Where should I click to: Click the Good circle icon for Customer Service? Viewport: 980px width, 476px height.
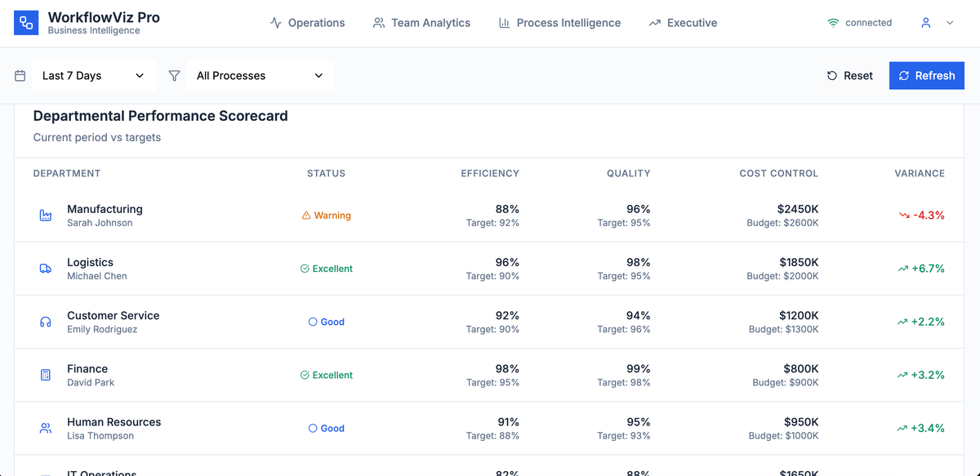pyautogui.click(x=313, y=322)
